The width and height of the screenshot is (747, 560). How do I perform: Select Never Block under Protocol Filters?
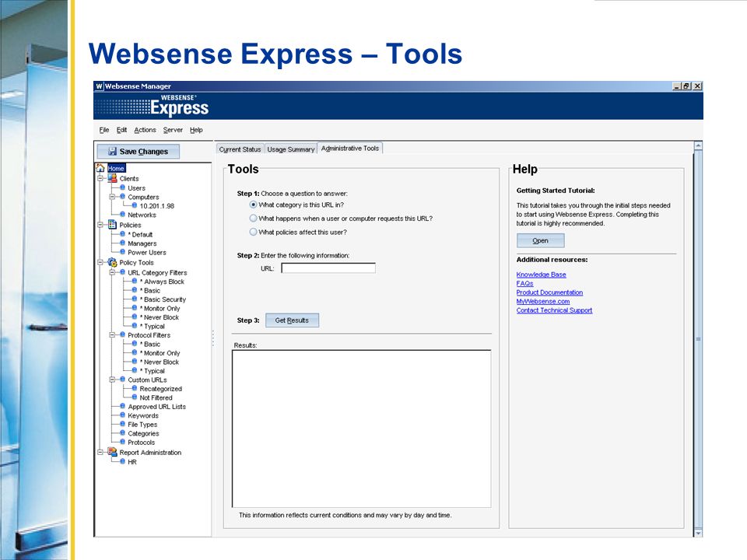coord(160,362)
